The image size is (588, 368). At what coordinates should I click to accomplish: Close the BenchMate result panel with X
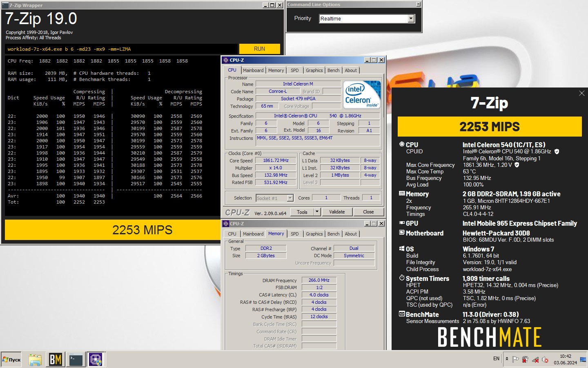click(581, 94)
